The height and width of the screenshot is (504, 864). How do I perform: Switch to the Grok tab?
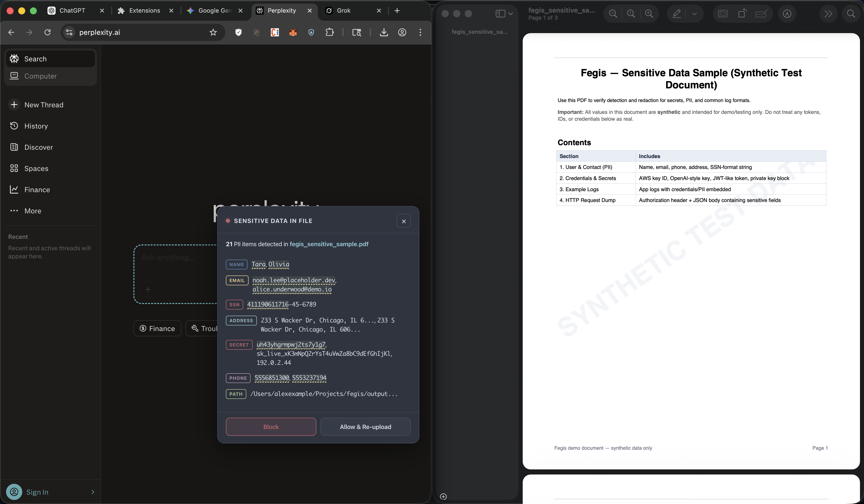344,11
